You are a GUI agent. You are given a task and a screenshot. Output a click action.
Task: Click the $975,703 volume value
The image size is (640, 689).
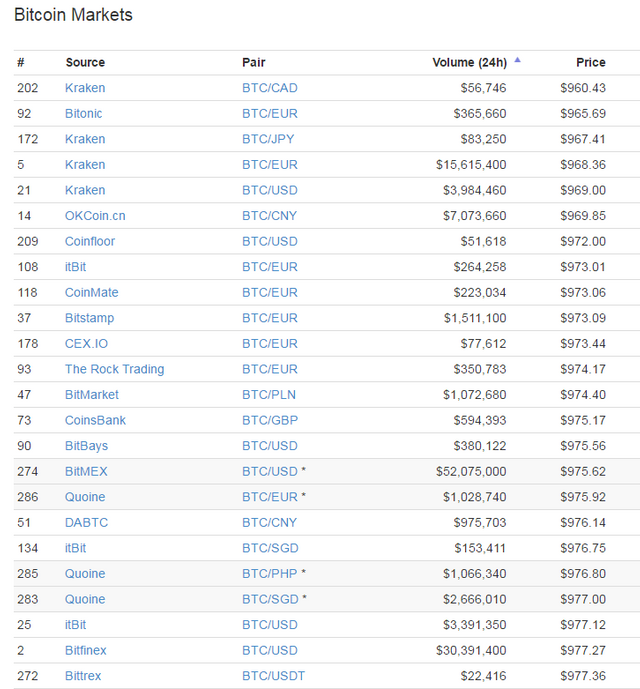pyautogui.click(x=480, y=522)
